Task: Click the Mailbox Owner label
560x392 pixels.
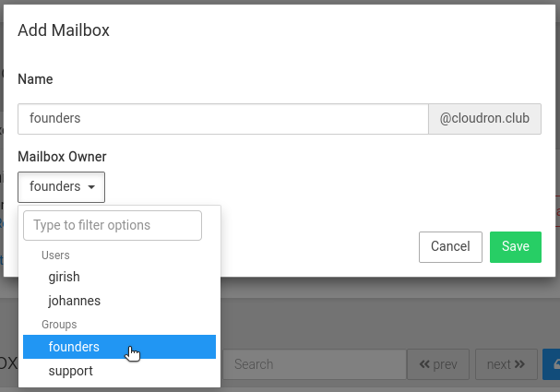Action: tap(62, 157)
